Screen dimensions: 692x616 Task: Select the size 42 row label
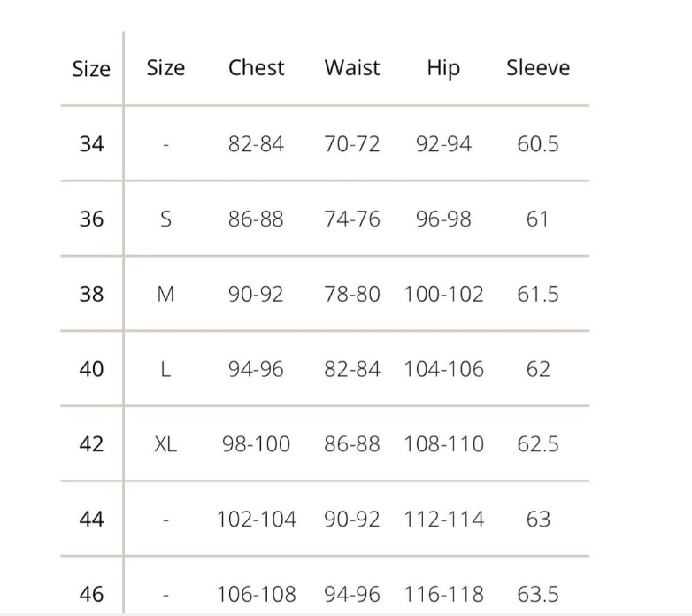point(91,444)
